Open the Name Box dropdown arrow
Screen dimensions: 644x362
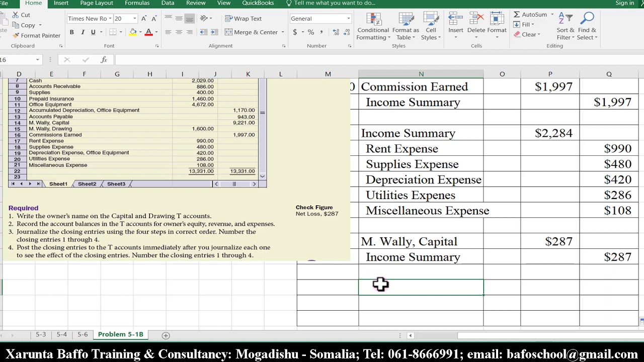[37, 60]
